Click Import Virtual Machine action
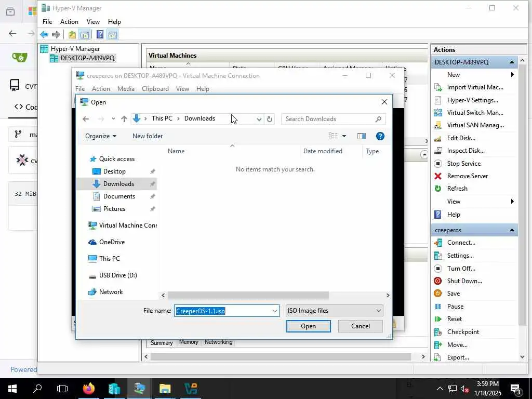 coord(475,87)
